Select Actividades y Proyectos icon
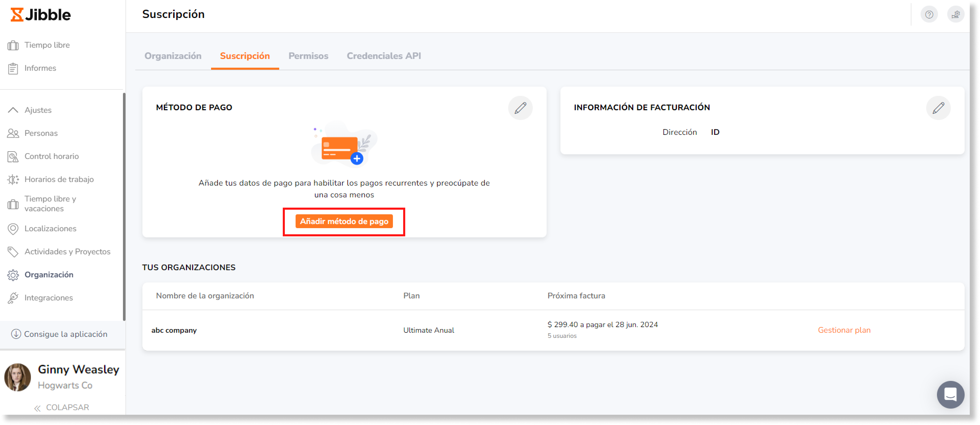The height and width of the screenshot is (425, 980). (x=13, y=251)
